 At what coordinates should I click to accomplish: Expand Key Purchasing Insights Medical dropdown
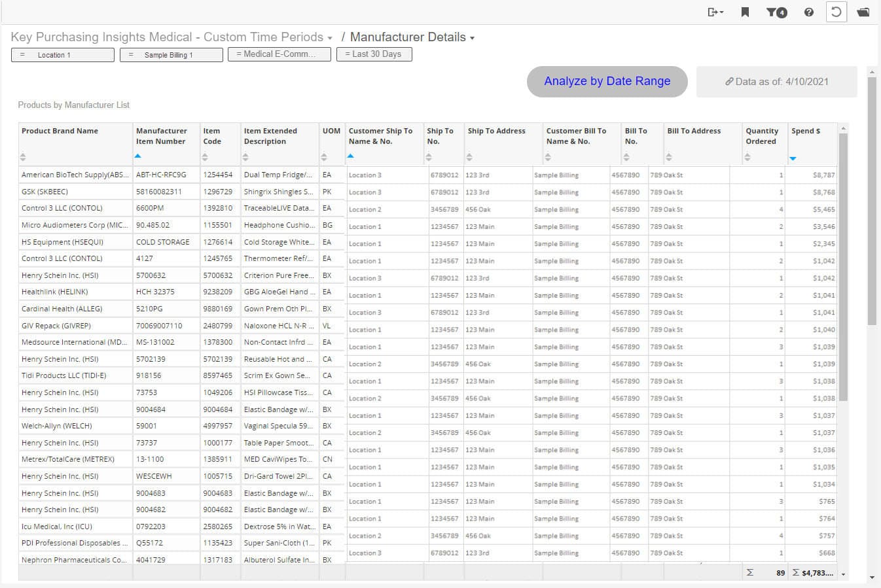pyautogui.click(x=330, y=38)
